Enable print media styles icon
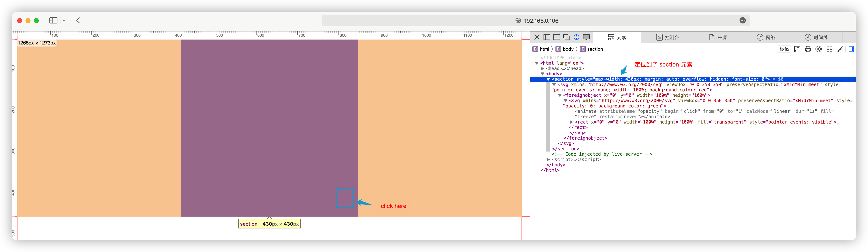868x252 pixels. 808,49
